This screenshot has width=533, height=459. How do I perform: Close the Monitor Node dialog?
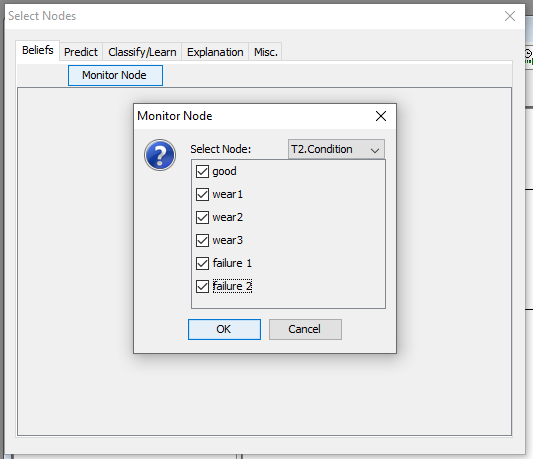click(x=381, y=116)
